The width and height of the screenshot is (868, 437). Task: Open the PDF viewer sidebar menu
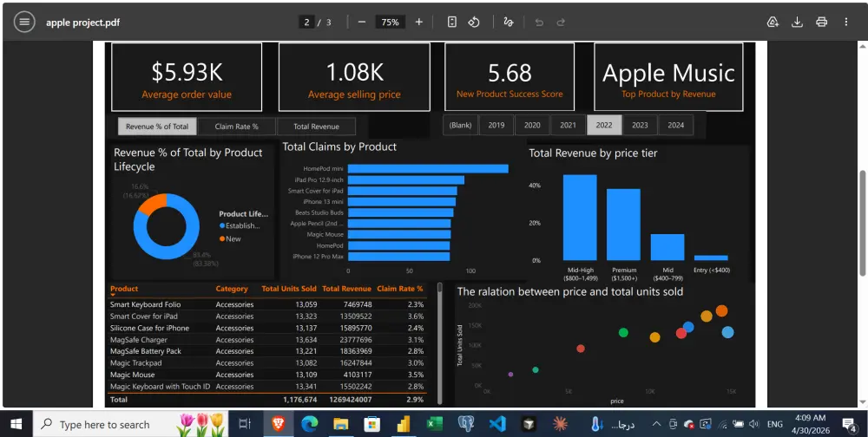coord(23,23)
